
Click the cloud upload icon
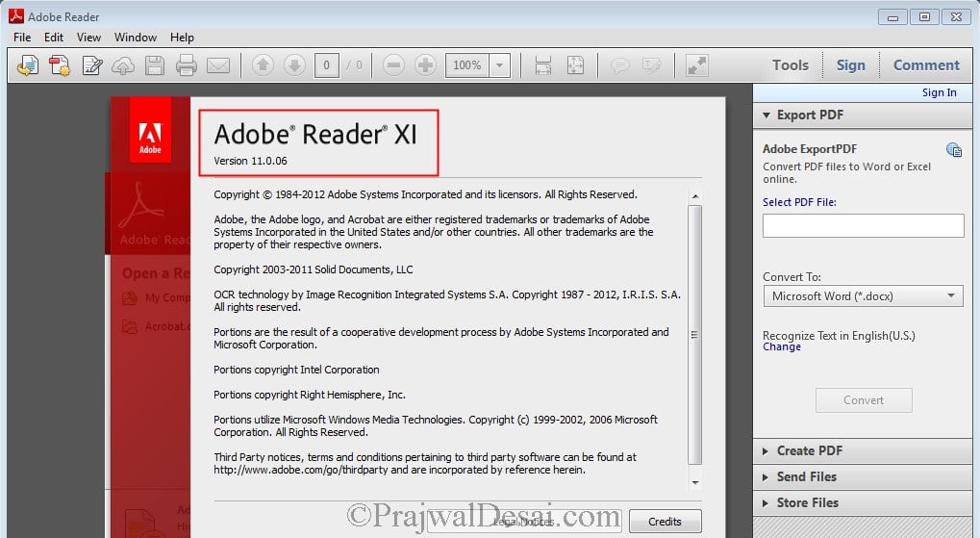pos(123,65)
